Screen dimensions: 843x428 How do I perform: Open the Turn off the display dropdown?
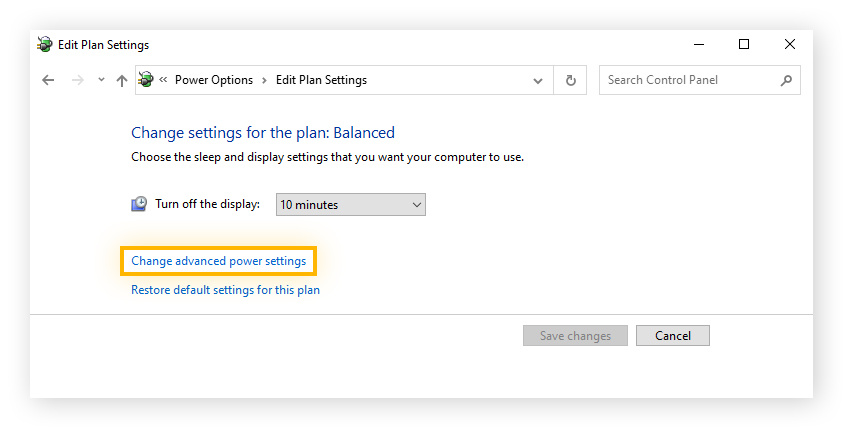click(x=350, y=204)
